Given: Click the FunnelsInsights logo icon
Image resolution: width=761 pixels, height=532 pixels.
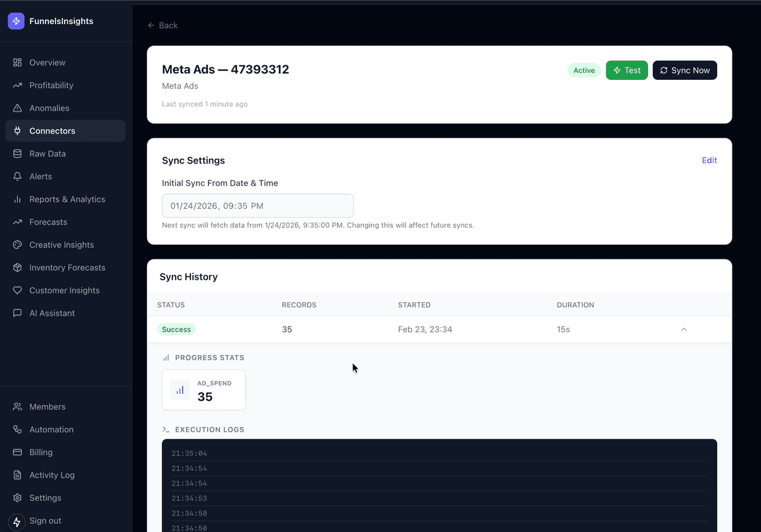Looking at the screenshot, I should [x=16, y=21].
